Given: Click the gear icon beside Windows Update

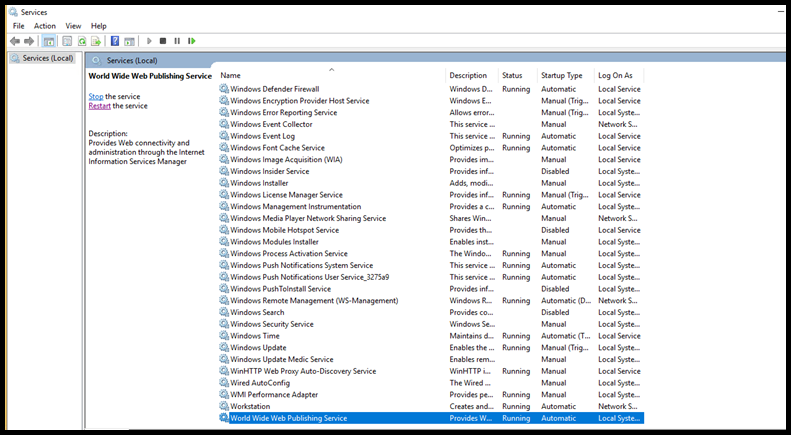Looking at the screenshot, I should tap(224, 347).
